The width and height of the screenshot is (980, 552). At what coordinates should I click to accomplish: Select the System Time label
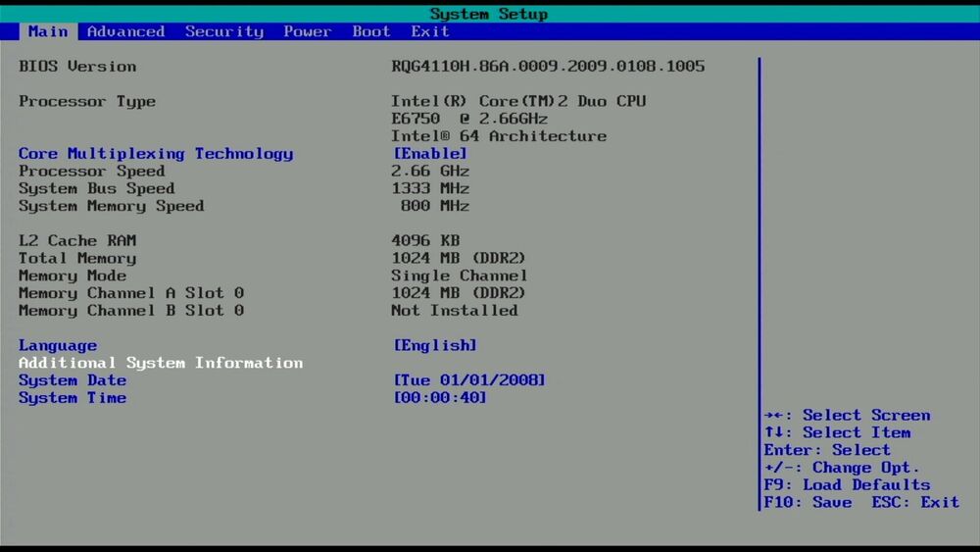pos(72,398)
